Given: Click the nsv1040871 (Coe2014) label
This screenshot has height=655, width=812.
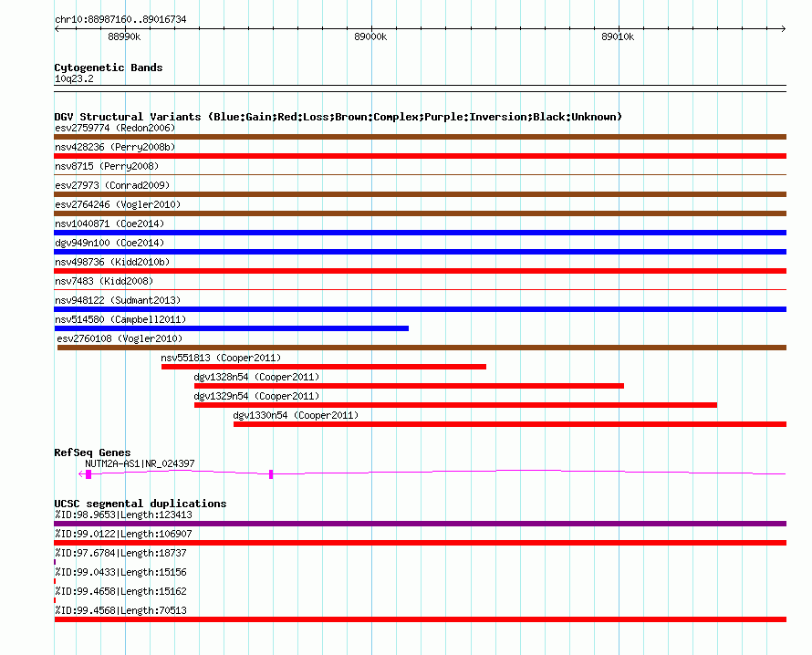Looking at the screenshot, I should pos(109,224).
